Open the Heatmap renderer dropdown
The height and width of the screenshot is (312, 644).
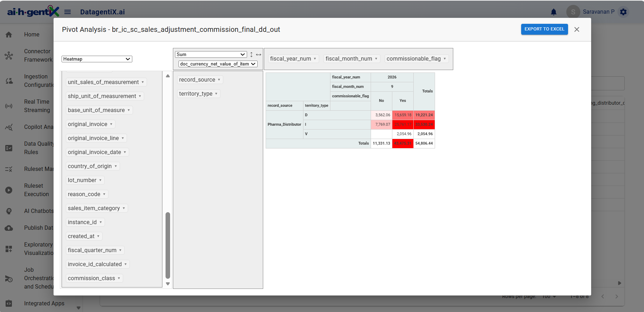(x=97, y=59)
